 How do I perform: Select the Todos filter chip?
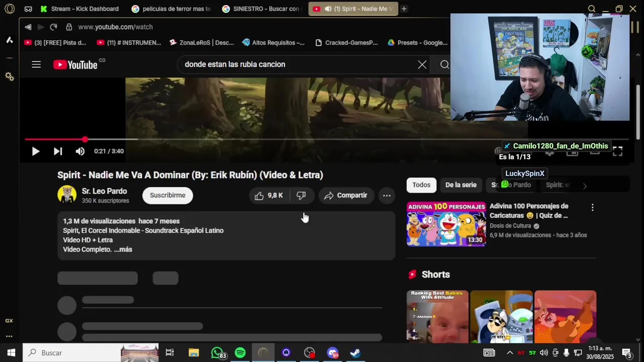click(x=421, y=185)
